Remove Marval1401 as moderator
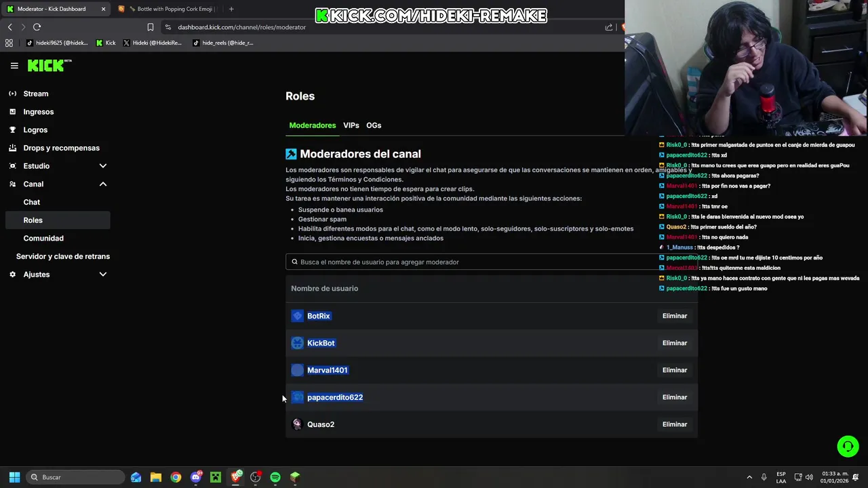Image resolution: width=868 pixels, height=488 pixels. 675,370
